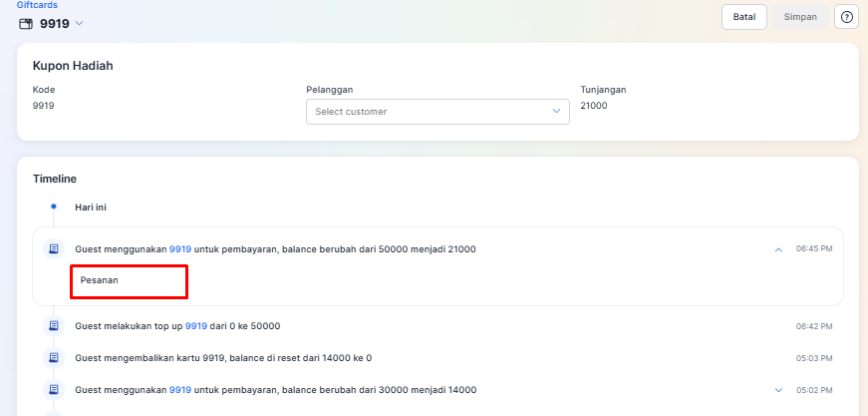
Task: Click the Batal button
Action: pos(744,17)
